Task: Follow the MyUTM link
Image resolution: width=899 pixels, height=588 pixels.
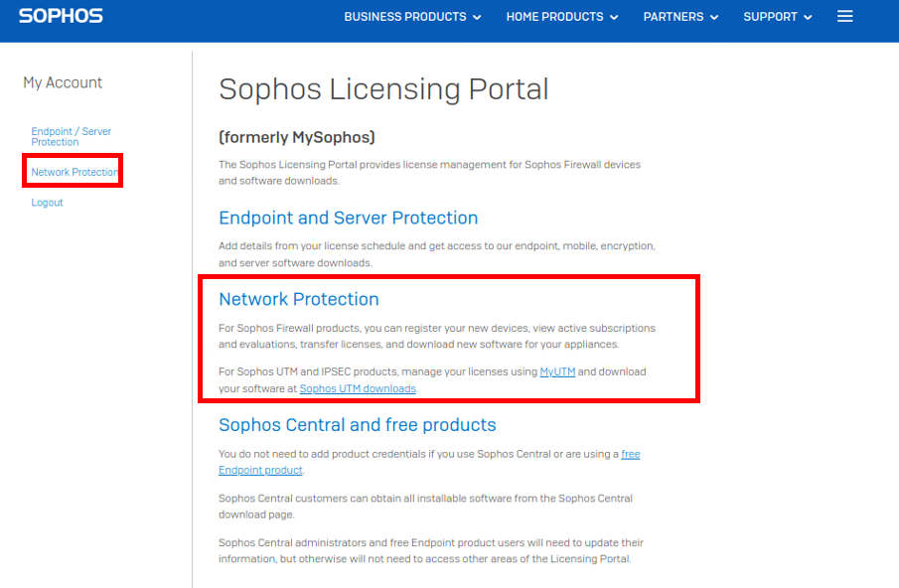Action: [557, 371]
